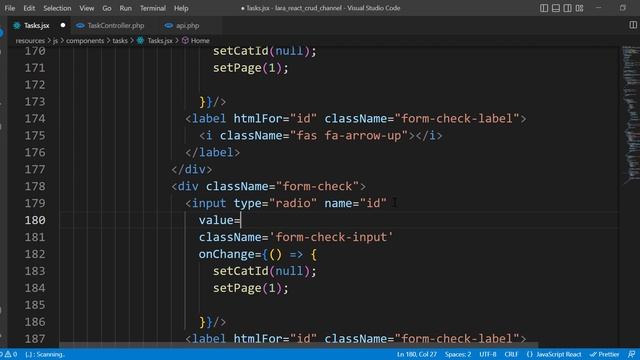Click setPage(1); on line 171
Screen dimensions: 640x360
251,68
